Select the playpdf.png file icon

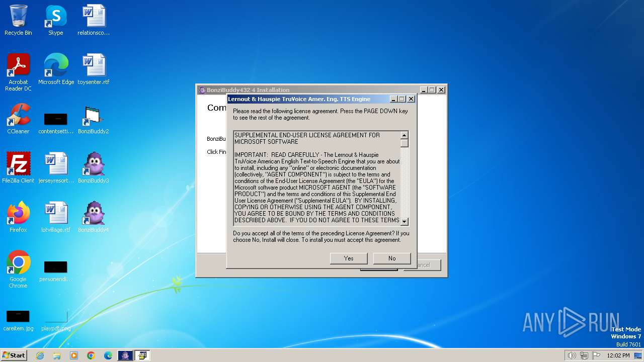tap(56, 320)
